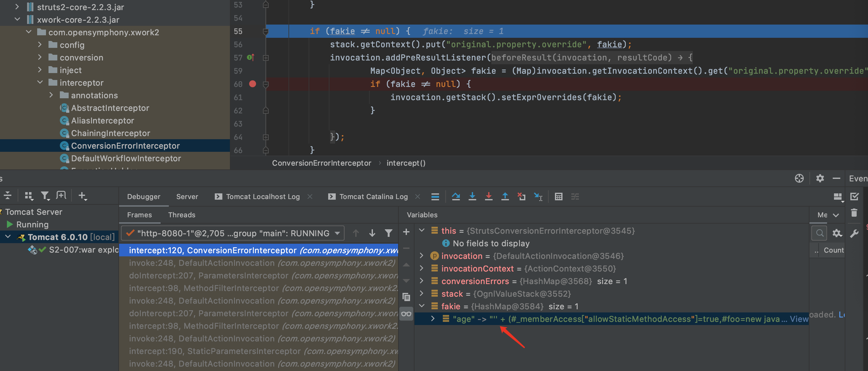
Task: Close Tomcat Catalina Log tab
Action: [418, 197]
